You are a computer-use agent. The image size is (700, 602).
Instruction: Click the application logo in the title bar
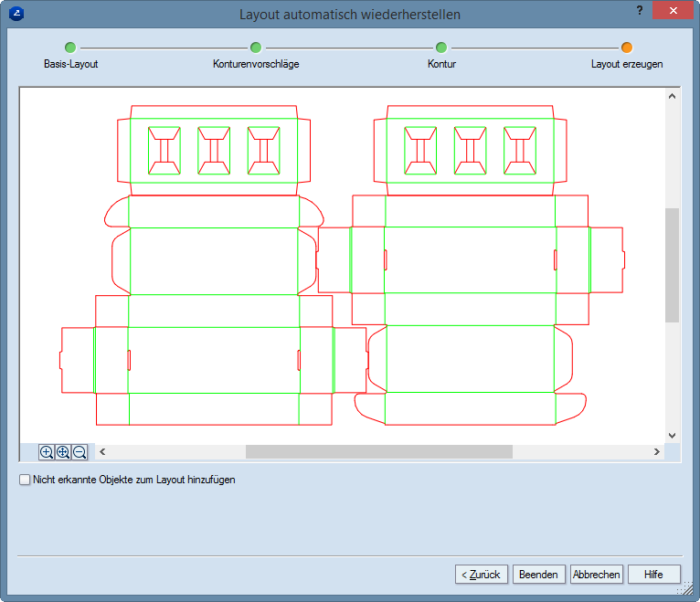tap(16, 14)
